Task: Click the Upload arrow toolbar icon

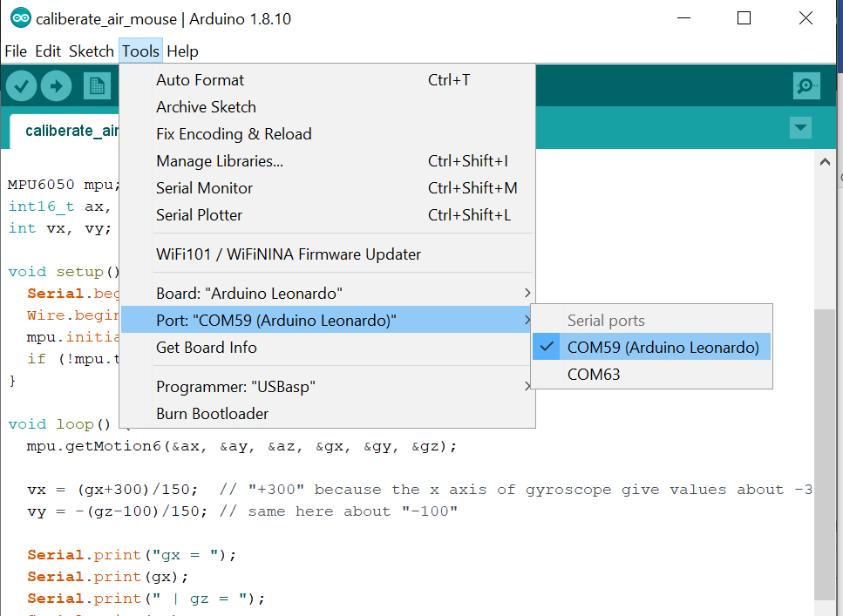Action: 57,86
